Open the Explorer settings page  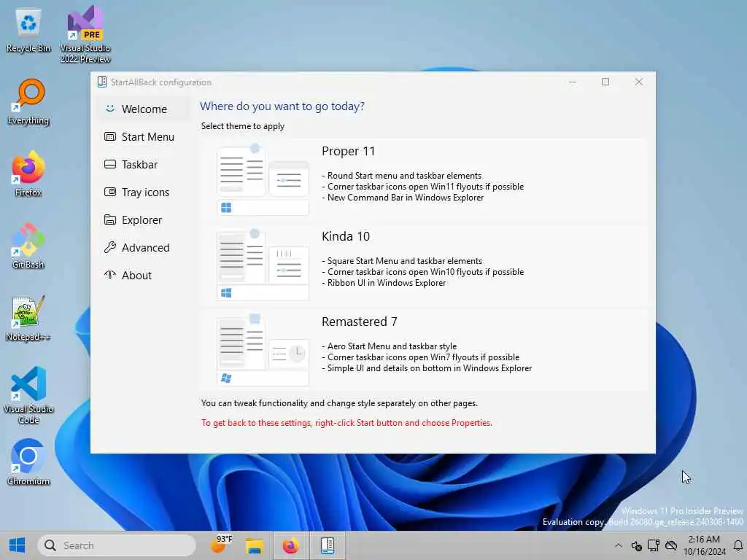pyautogui.click(x=143, y=219)
